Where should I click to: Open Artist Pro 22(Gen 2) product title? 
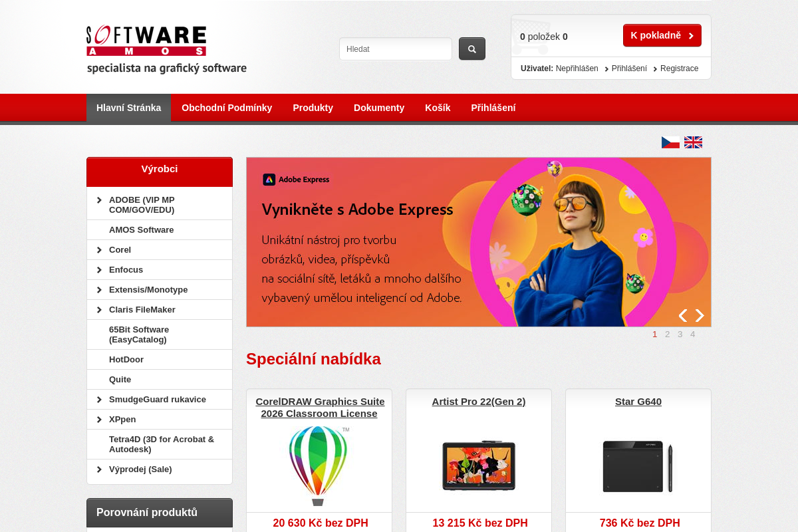(x=479, y=402)
